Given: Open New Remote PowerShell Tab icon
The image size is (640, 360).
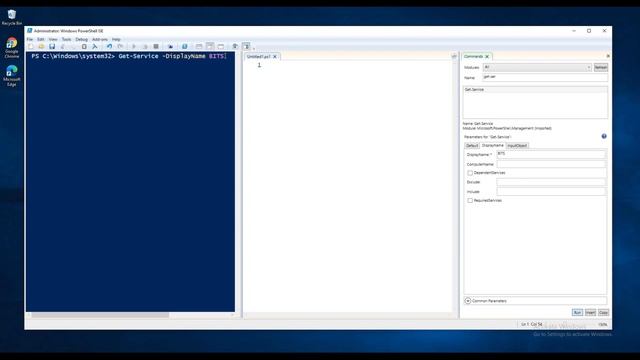Looking at the screenshot, I should 171,47.
